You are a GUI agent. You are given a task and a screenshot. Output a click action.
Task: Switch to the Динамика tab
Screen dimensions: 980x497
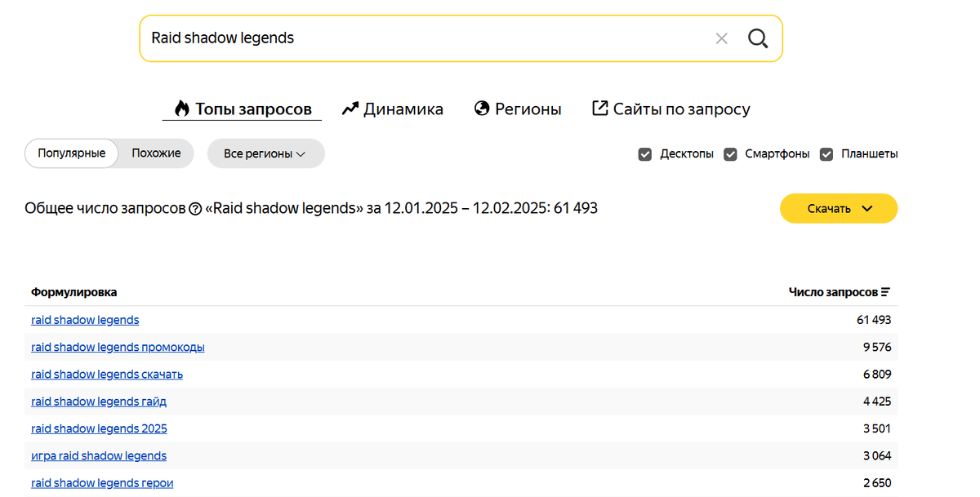(x=393, y=109)
